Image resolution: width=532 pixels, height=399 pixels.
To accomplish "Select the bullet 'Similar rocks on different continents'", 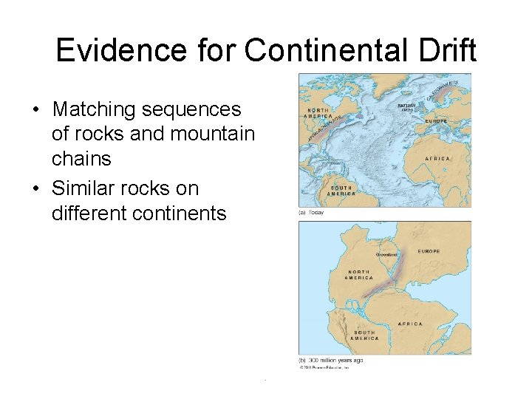I will 139,200.
